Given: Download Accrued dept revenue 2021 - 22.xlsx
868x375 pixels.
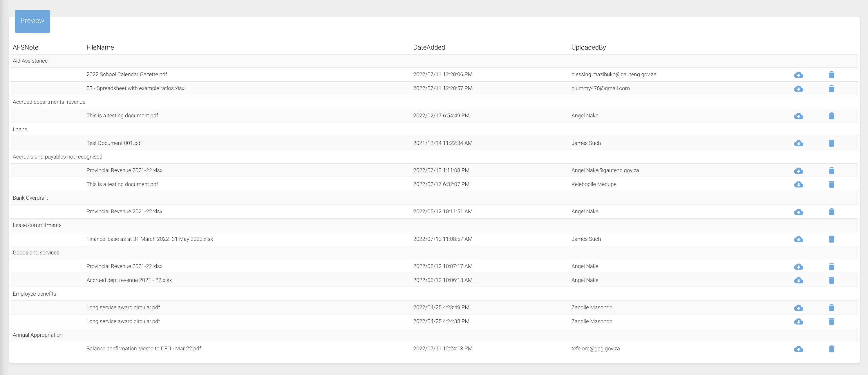Looking at the screenshot, I should click(798, 281).
